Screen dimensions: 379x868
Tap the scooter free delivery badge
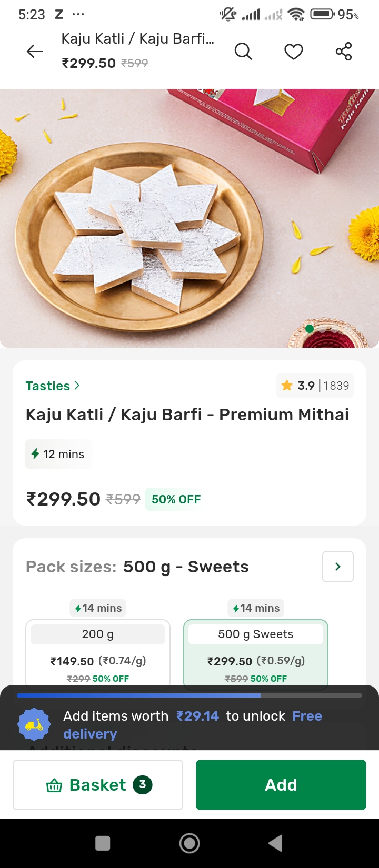click(34, 724)
